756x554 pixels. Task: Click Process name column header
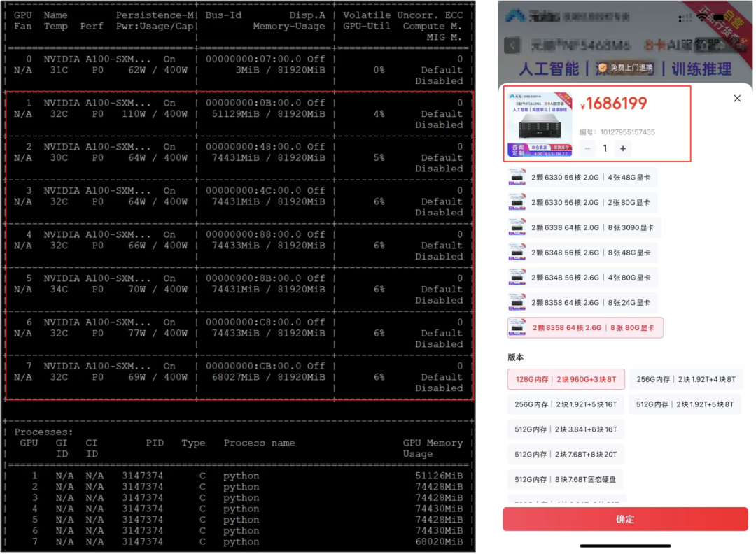(259, 443)
